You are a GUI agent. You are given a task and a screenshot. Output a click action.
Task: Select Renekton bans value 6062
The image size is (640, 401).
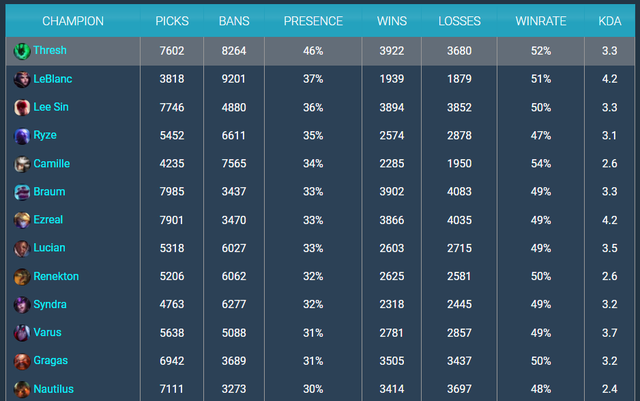[x=234, y=277]
